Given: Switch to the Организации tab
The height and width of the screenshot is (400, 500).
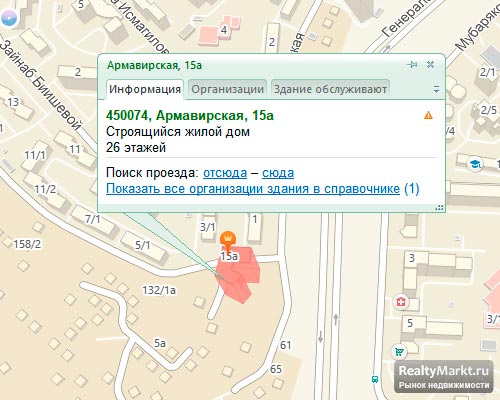Looking at the screenshot, I should click(x=227, y=89).
